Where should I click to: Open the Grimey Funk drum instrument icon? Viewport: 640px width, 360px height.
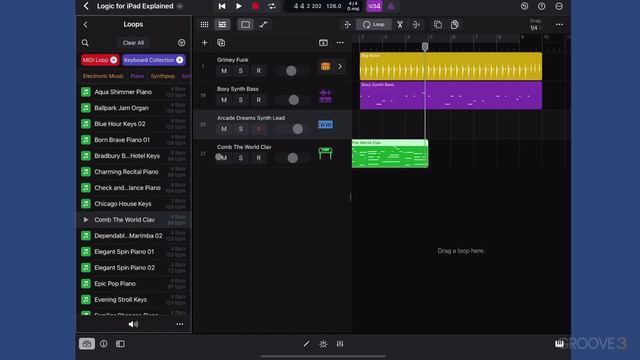tap(325, 67)
